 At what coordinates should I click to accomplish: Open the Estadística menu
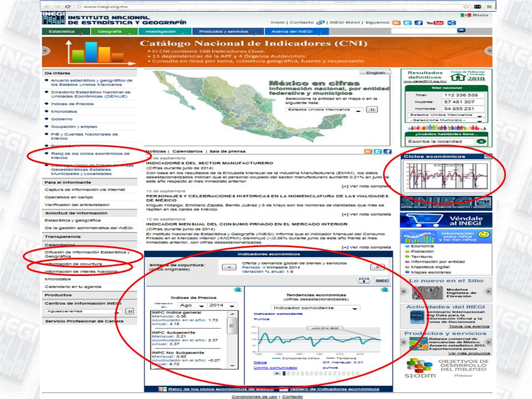point(66,32)
